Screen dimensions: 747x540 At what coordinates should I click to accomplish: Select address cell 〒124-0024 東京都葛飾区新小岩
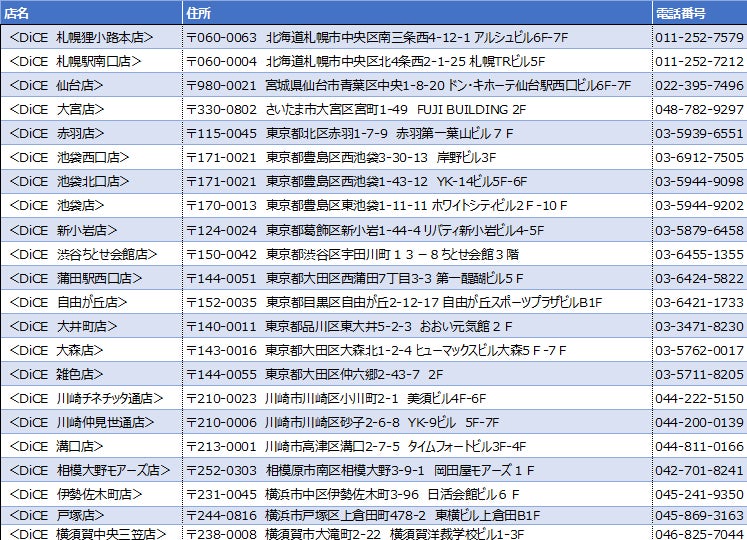tap(417, 230)
